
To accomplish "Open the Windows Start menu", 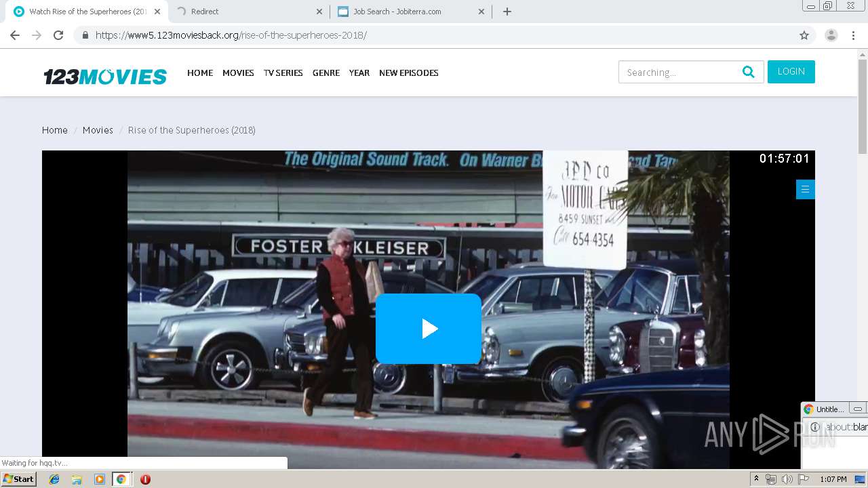I will (x=19, y=479).
